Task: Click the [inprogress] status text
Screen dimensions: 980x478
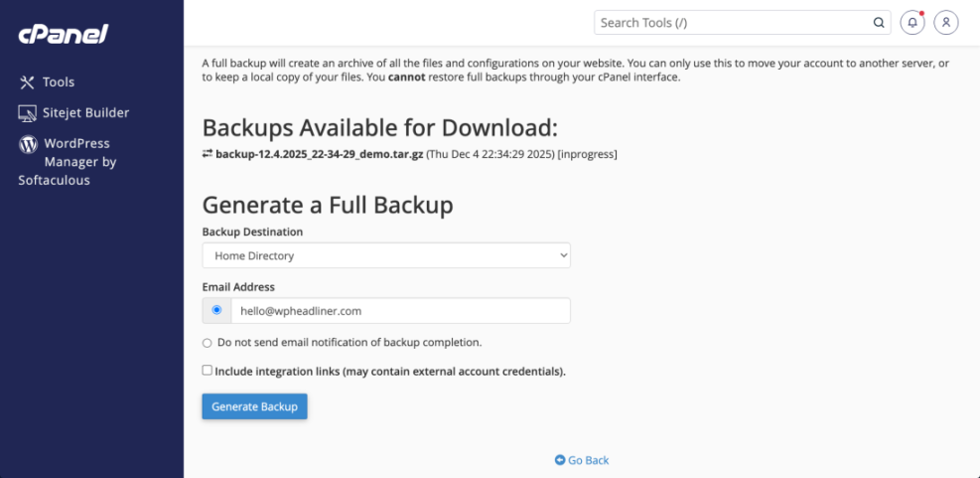Action: [588, 154]
